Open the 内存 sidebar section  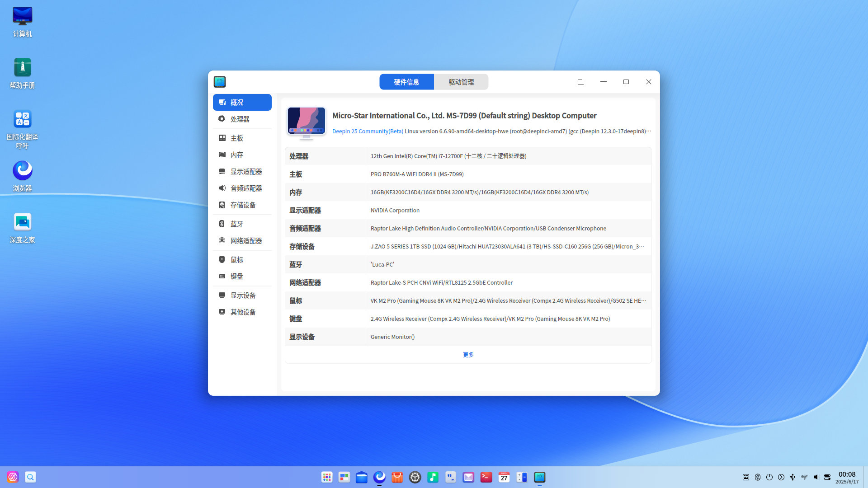tap(242, 155)
